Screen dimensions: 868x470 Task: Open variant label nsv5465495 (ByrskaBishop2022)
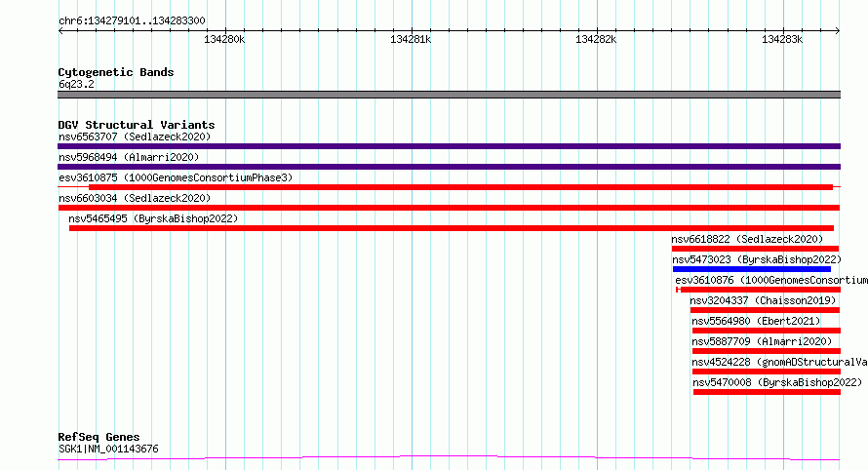pyautogui.click(x=153, y=218)
